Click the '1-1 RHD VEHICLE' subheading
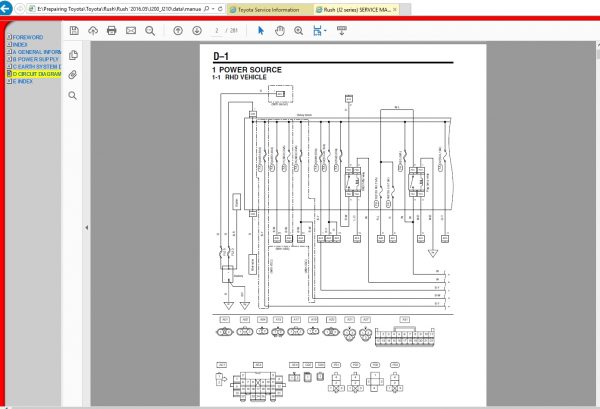 point(239,77)
